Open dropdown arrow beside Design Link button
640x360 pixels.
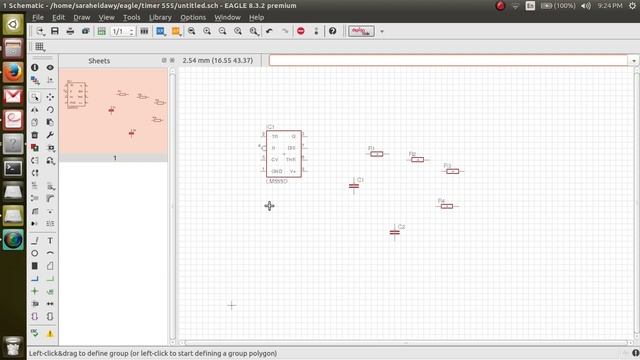tap(382, 31)
